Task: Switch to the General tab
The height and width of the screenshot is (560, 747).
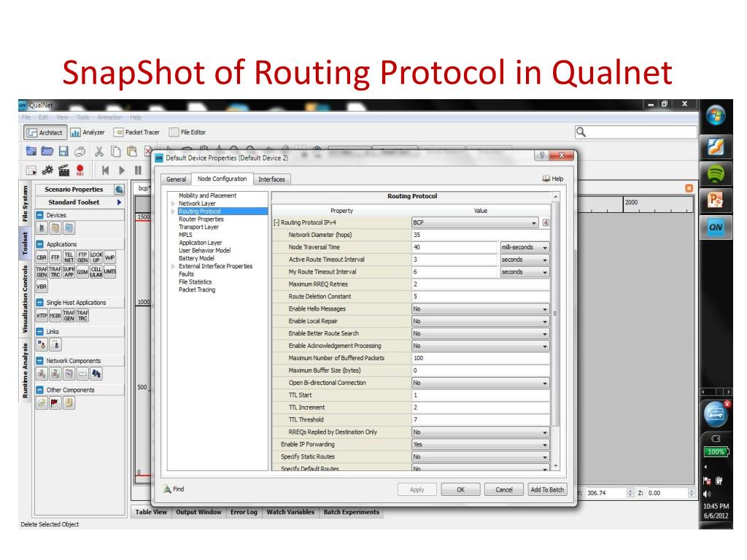Action: (177, 179)
